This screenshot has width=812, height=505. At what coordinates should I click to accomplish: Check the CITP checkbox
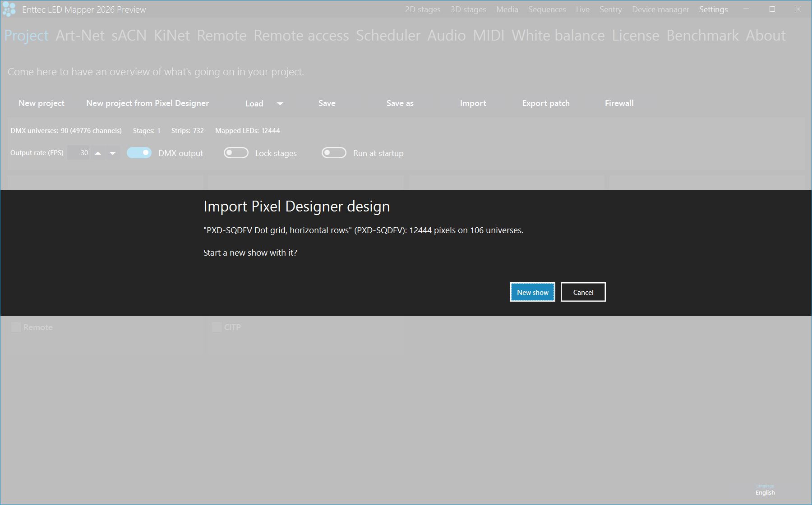click(x=217, y=327)
